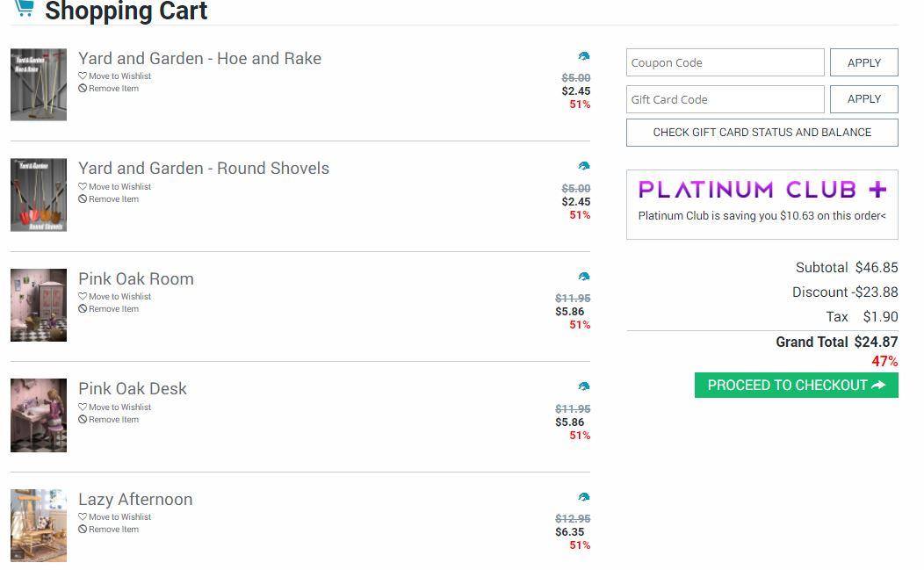Click dolphin icon for Round Shovels item
This screenshot has width=924, height=570.
click(x=584, y=166)
